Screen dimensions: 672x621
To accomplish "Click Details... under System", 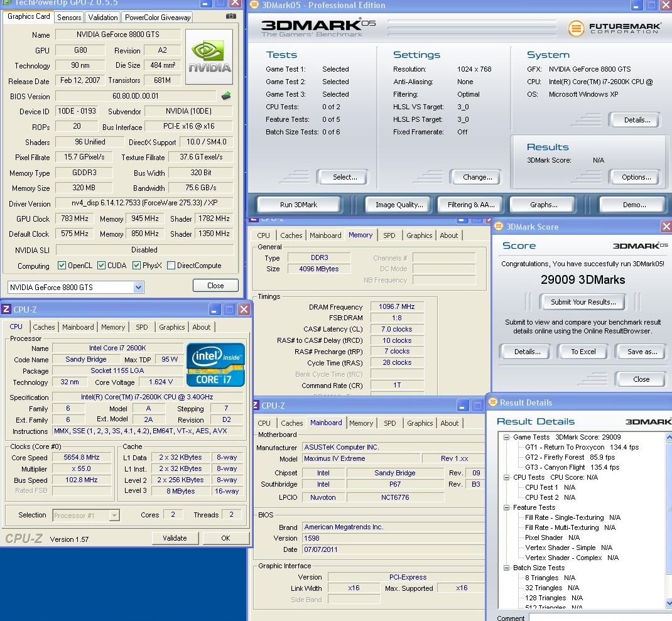I will 637,120.
